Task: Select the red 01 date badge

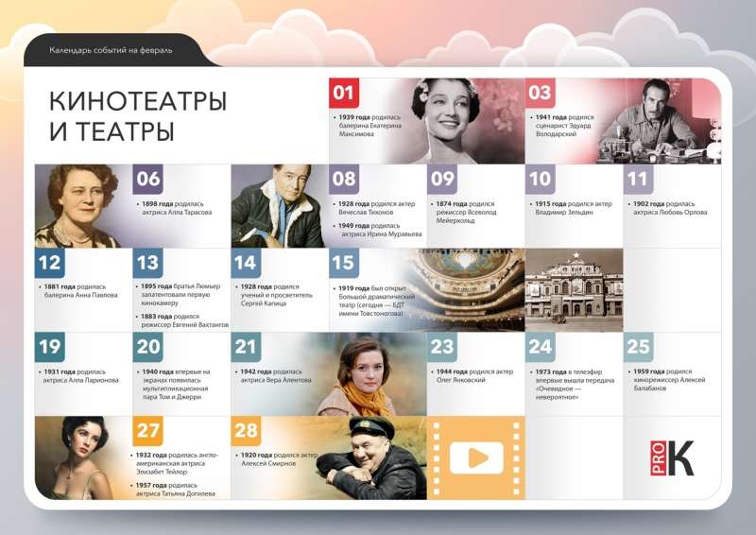Action: coord(344,93)
